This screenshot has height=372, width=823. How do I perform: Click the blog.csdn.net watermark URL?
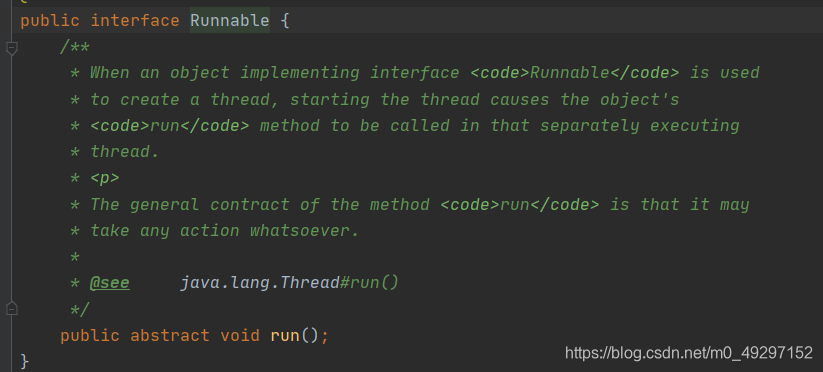point(689,352)
